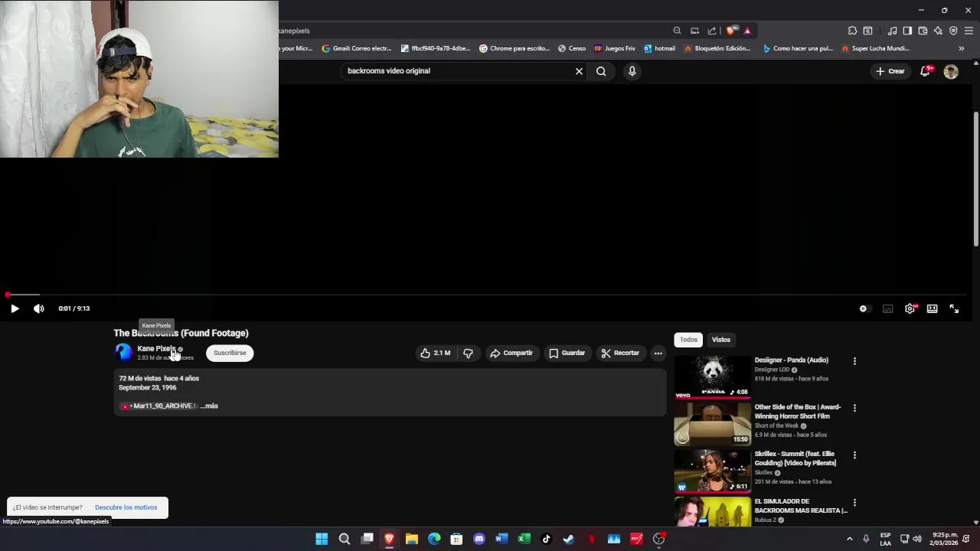Open the Super Lucha Mundi bookmark
The width and height of the screenshot is (980, 551).
875,48
